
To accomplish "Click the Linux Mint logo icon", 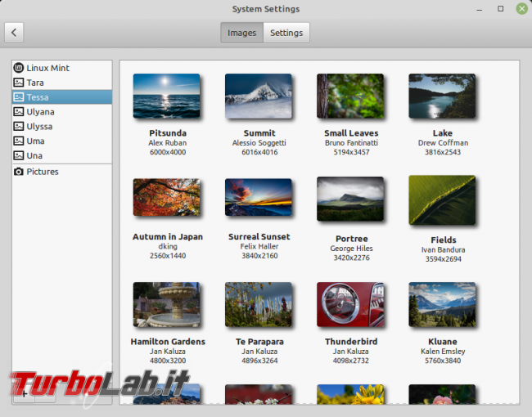I will click(18, 68).
